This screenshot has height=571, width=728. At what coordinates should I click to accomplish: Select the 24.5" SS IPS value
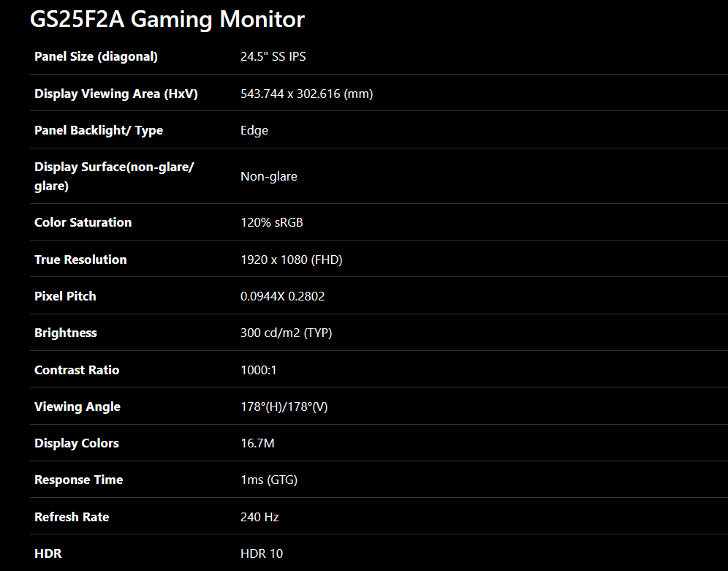point(273,56)
